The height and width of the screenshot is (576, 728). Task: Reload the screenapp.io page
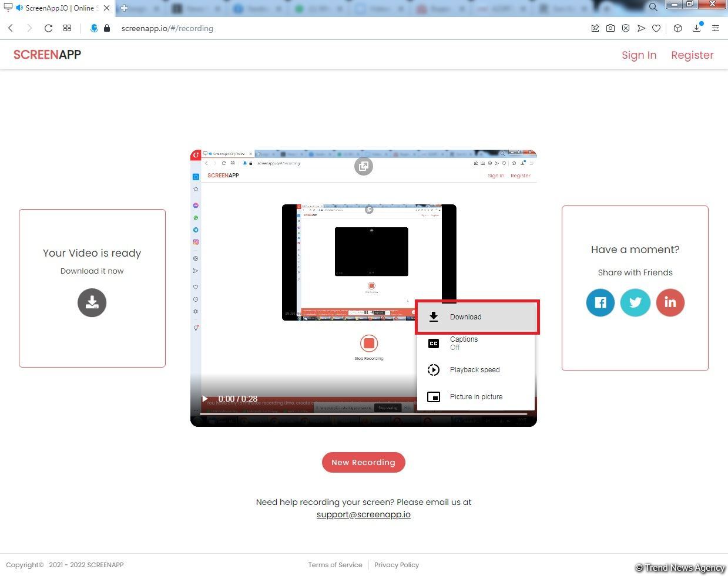[48, 28]
